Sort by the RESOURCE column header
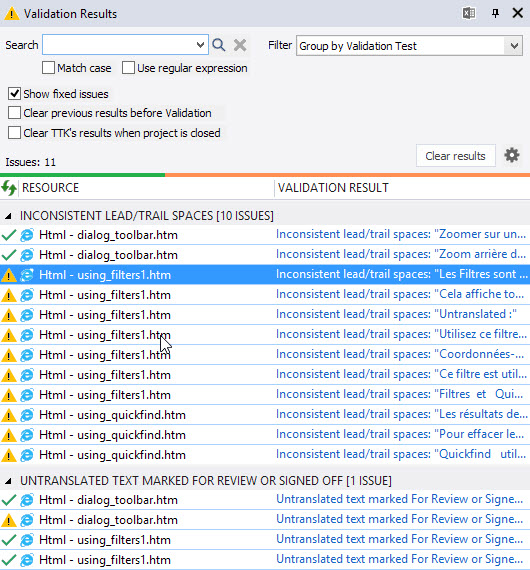Viewport: 530px width, 570px height. point(51,188)
